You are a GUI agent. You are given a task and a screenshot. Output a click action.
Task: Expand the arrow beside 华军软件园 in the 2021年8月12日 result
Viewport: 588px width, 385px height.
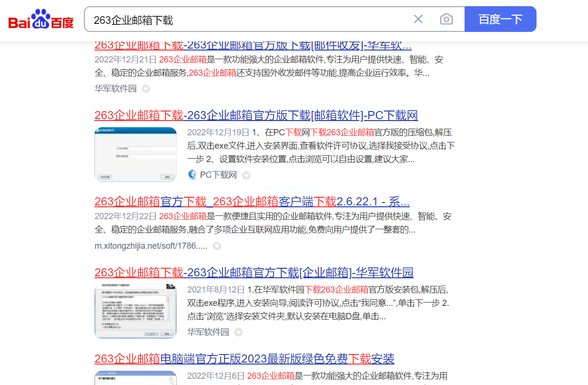pos(238,332)
